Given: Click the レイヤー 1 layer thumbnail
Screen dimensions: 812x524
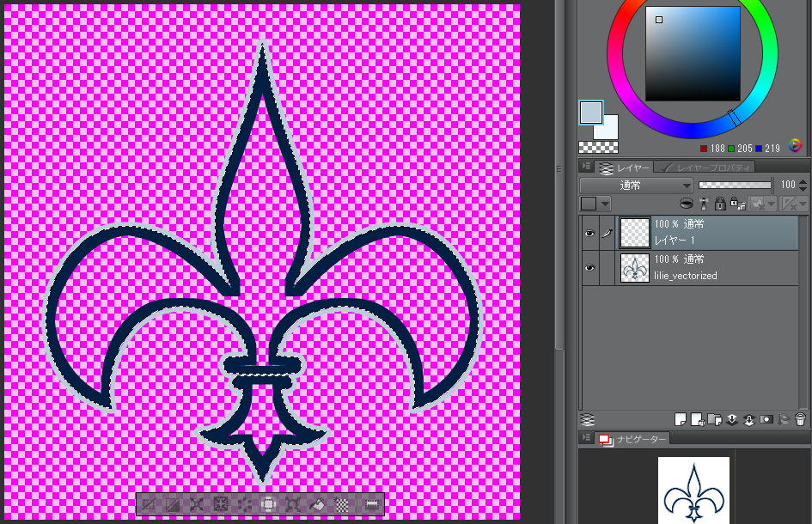Looking at the screenshot, I should (634, 233).
